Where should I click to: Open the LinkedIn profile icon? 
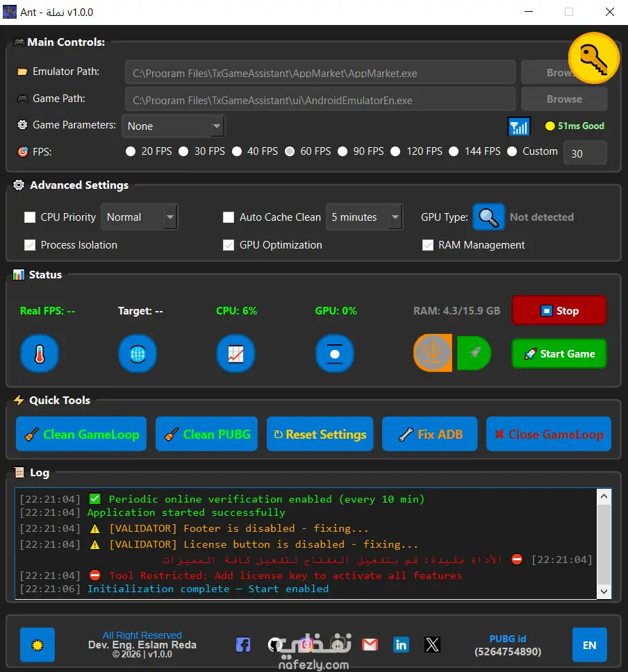(x=401, y=644)
